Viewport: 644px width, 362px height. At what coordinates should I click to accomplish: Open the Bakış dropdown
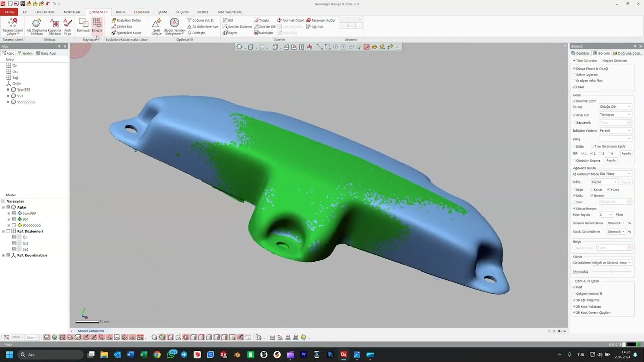[x=615, y=139]
